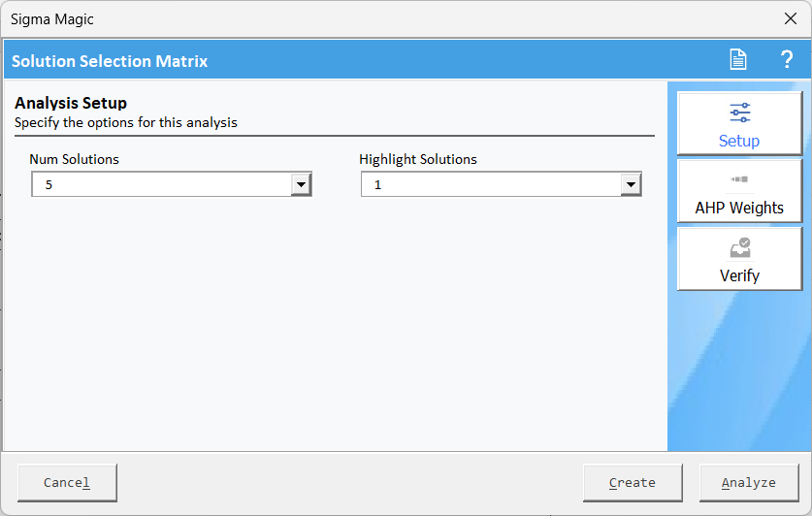Click the Solution Selection Matrix header title
Image resolution: width=812 pixels, height=516 pixels.
[x=110, y=61]
